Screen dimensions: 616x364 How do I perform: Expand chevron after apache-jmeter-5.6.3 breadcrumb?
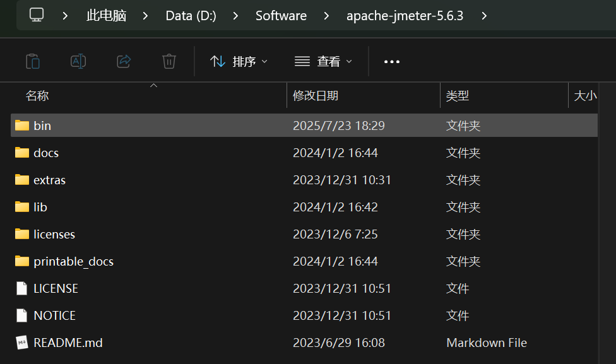point(484,16)
